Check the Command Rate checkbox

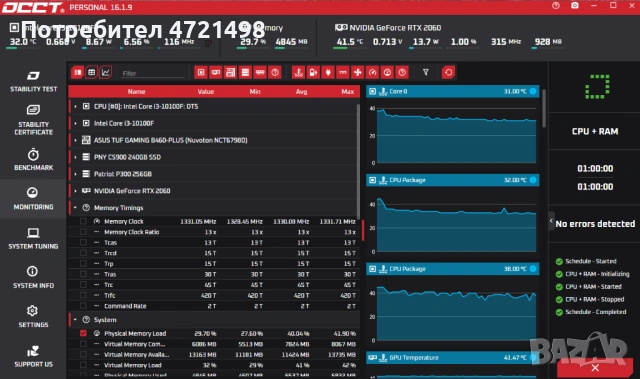point(83,306)
